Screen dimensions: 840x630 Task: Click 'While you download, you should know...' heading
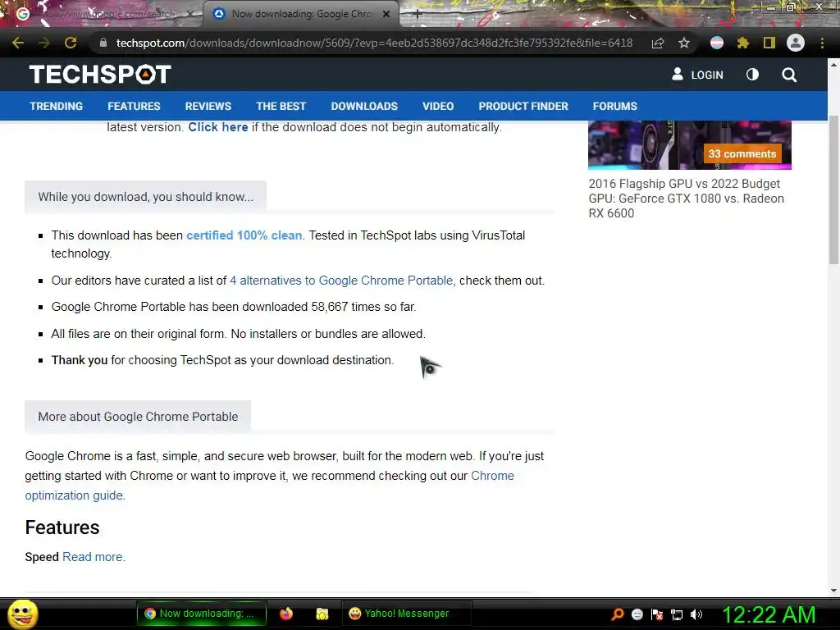[146, 197]
